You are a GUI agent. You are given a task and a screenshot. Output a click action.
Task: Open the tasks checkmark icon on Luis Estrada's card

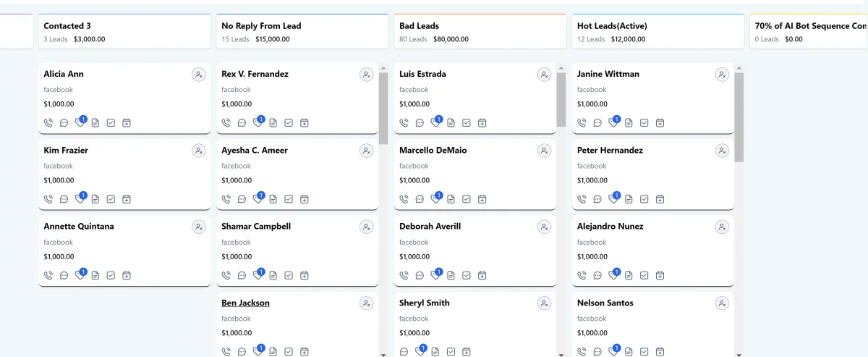click(x=467, y=123)
